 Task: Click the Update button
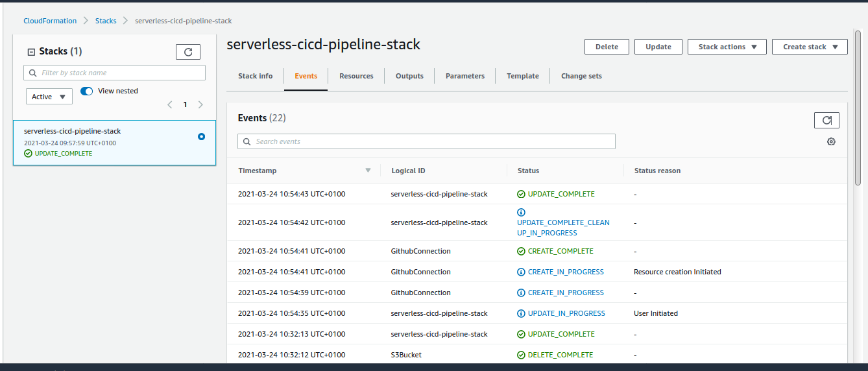pos(658,47)
